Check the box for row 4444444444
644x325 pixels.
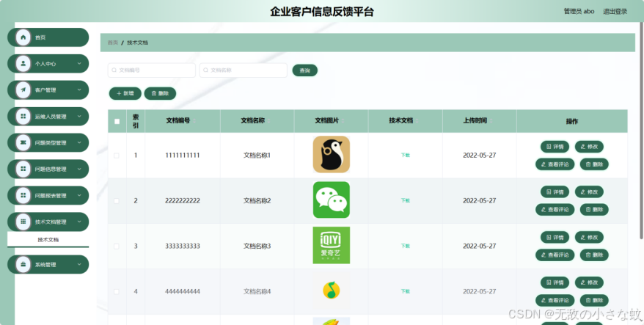pyautogui.click(x=117, y=292)
